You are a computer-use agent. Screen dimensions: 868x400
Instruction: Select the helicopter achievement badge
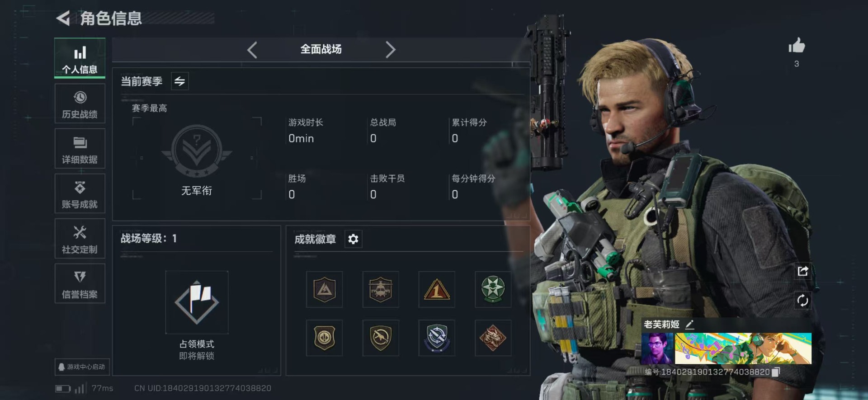pyautogui.click(x=381, y=289)
